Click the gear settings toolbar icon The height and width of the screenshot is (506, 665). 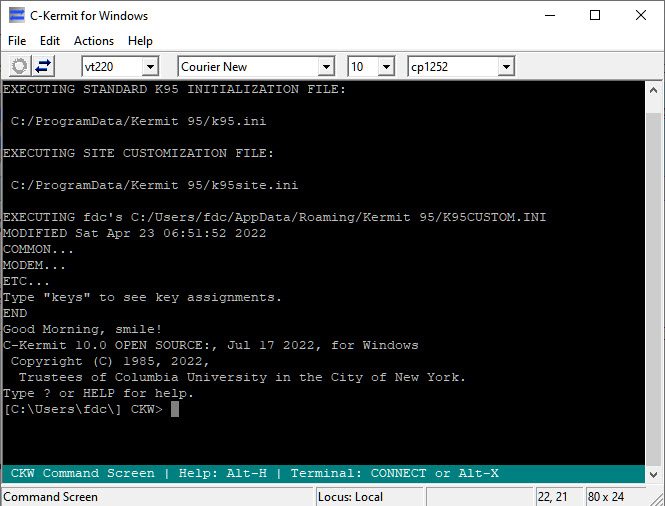click(x=20, y=67)
